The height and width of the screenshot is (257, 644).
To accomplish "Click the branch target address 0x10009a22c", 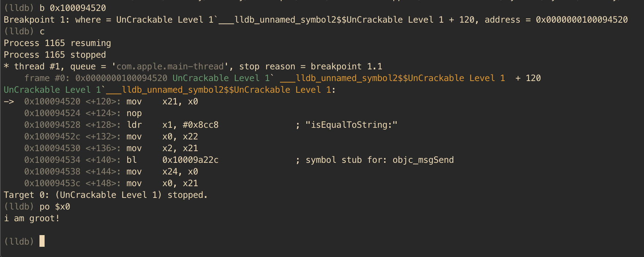I will click(190, 160).
